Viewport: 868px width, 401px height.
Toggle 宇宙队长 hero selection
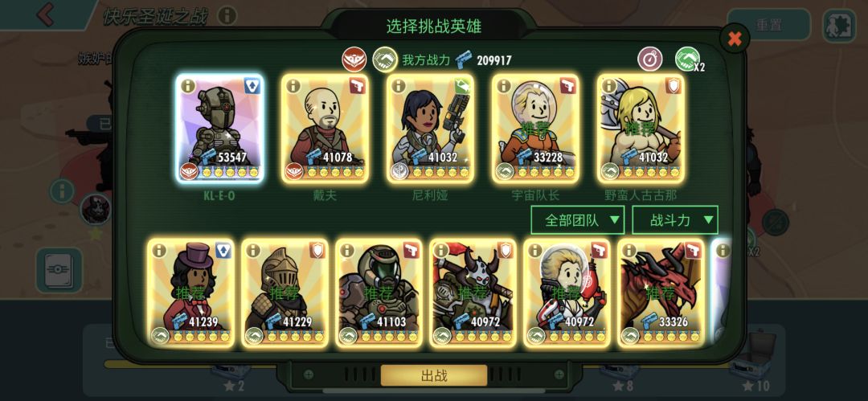pos(536,128)
